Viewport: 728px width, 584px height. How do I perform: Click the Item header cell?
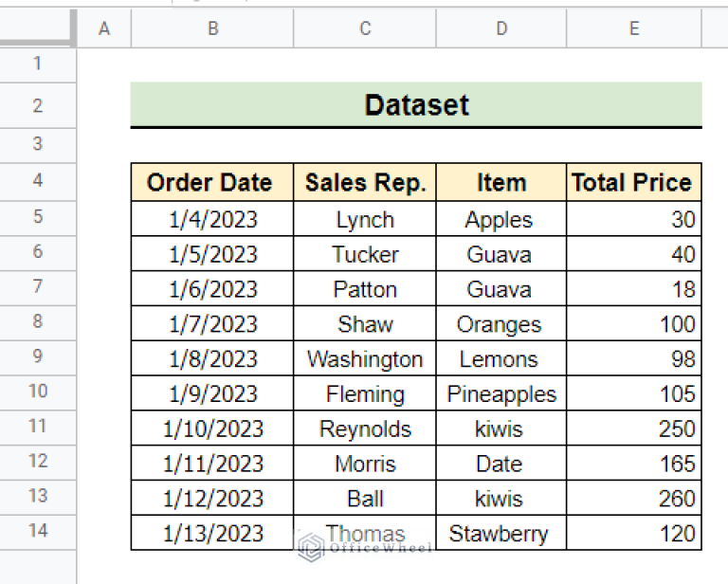pos(501,182)
